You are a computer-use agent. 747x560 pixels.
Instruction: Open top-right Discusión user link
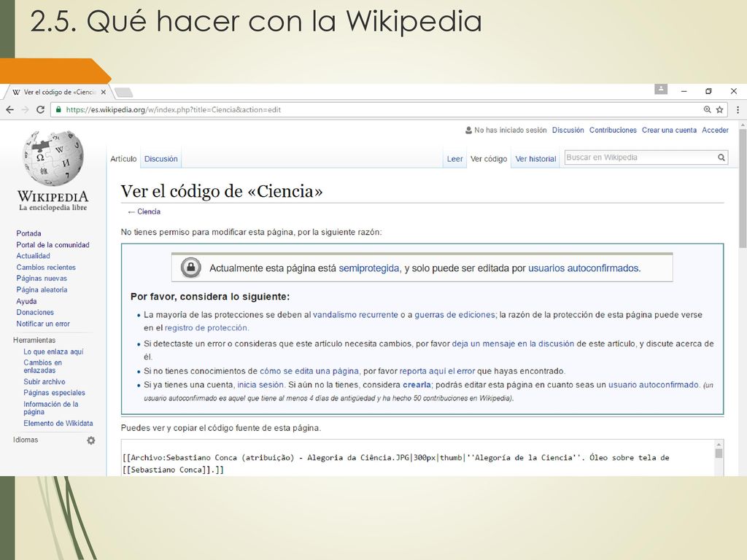(568, 130)
